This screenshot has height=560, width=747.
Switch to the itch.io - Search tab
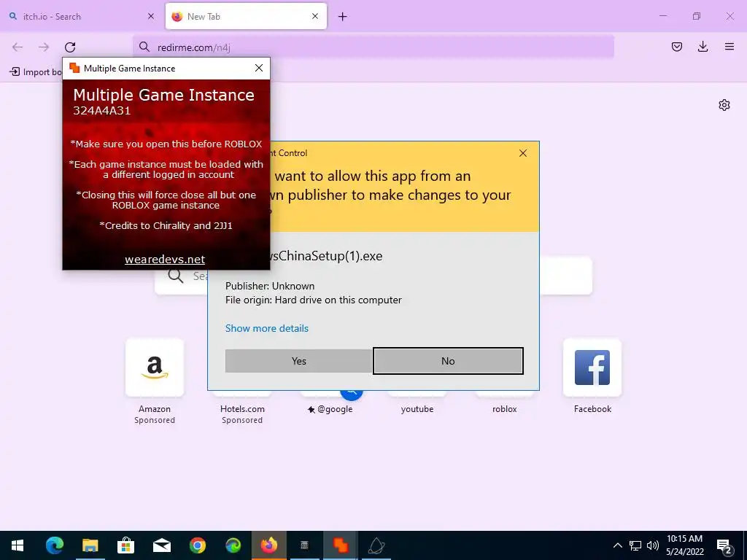coord(81,16)
